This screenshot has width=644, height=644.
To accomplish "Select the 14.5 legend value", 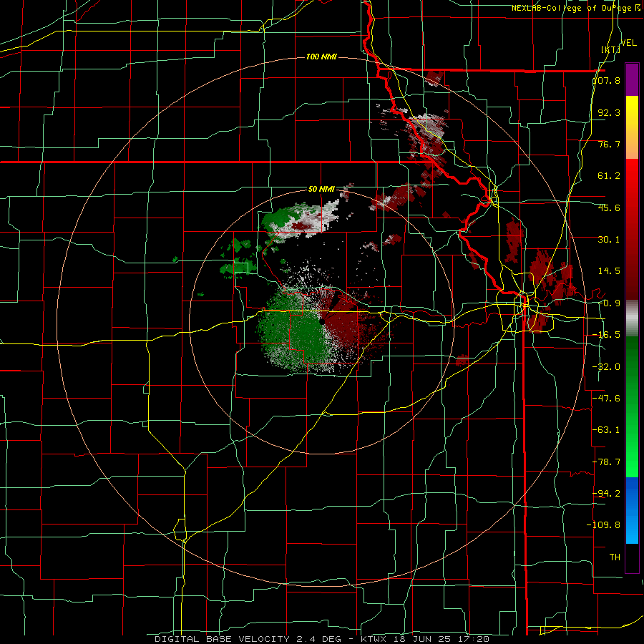I will coord(609,271).
